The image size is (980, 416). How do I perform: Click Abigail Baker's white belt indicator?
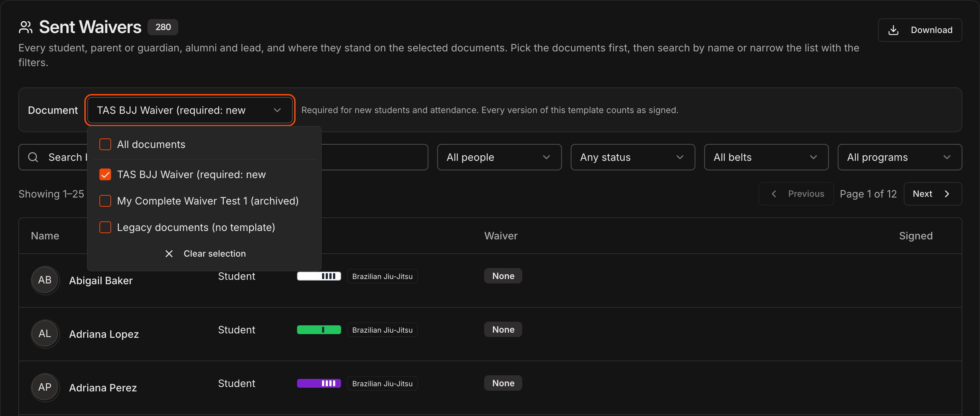tap(319, 276)
